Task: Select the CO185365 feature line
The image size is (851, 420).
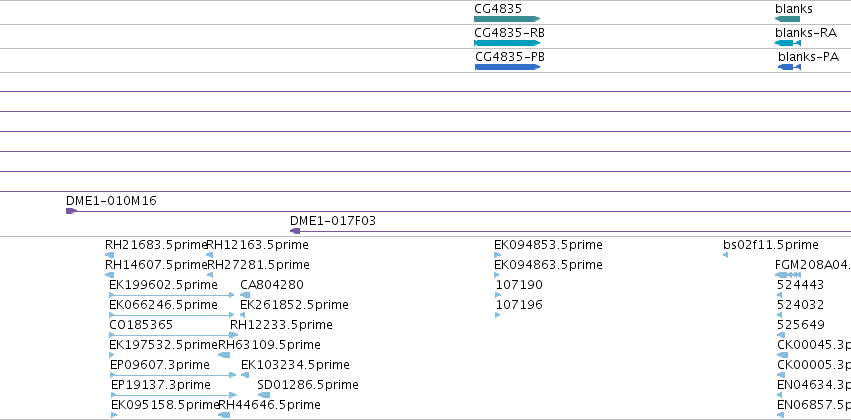Action: (x=174, y=335)
